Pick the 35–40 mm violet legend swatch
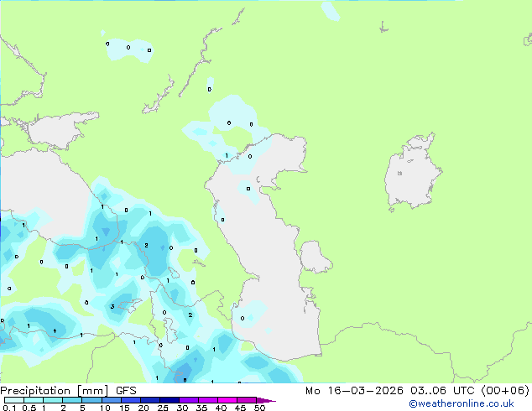This screenshot has width=532, height=411. click(207, 400)
